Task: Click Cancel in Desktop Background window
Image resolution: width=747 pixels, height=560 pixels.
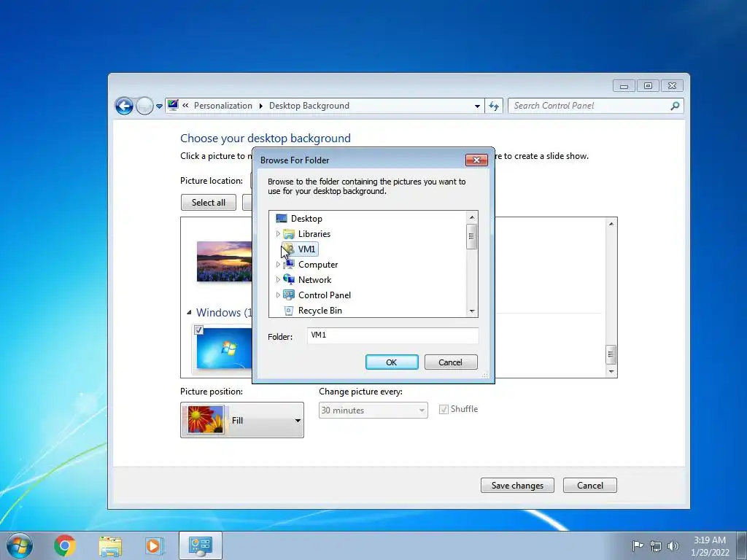Action: coord(589,485)
